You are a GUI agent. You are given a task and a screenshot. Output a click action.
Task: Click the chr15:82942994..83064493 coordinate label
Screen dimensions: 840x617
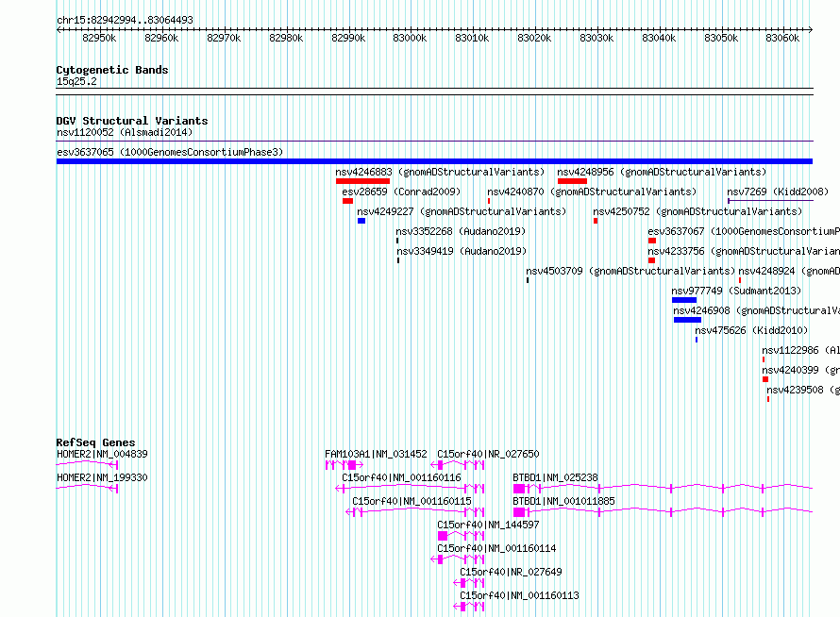click(x=125, y=20)
